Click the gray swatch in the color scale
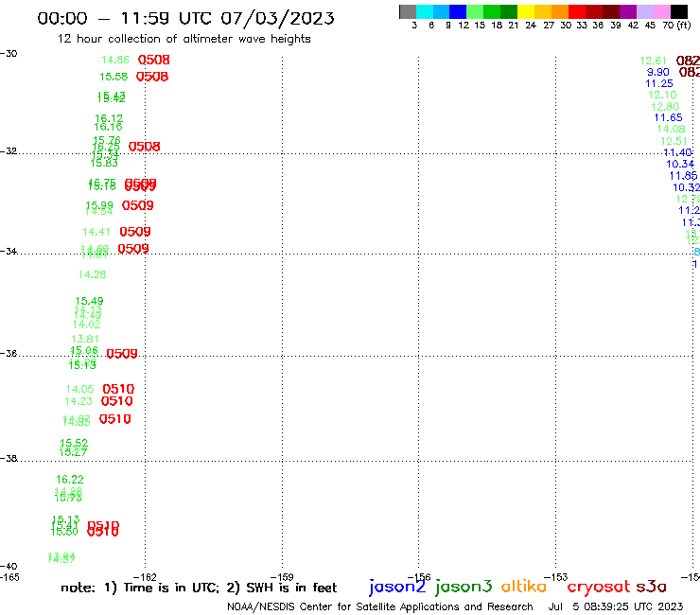 [x=408, y=11]
